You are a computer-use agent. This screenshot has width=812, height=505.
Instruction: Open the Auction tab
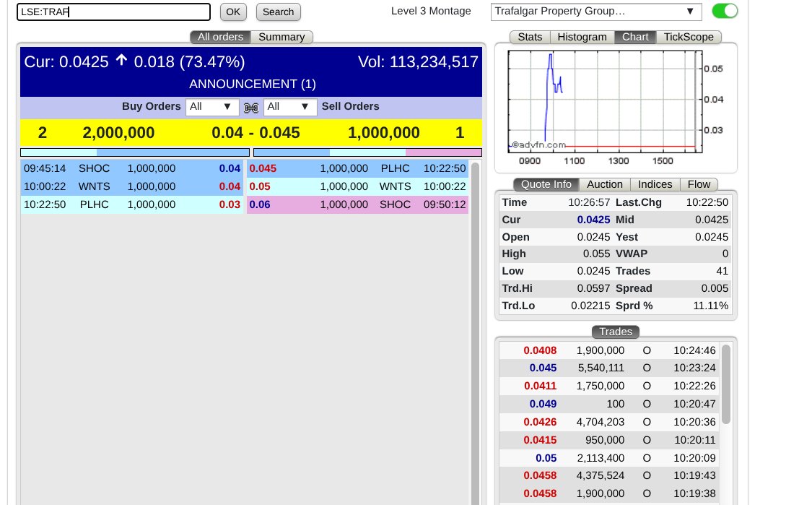tap(605, 184)
